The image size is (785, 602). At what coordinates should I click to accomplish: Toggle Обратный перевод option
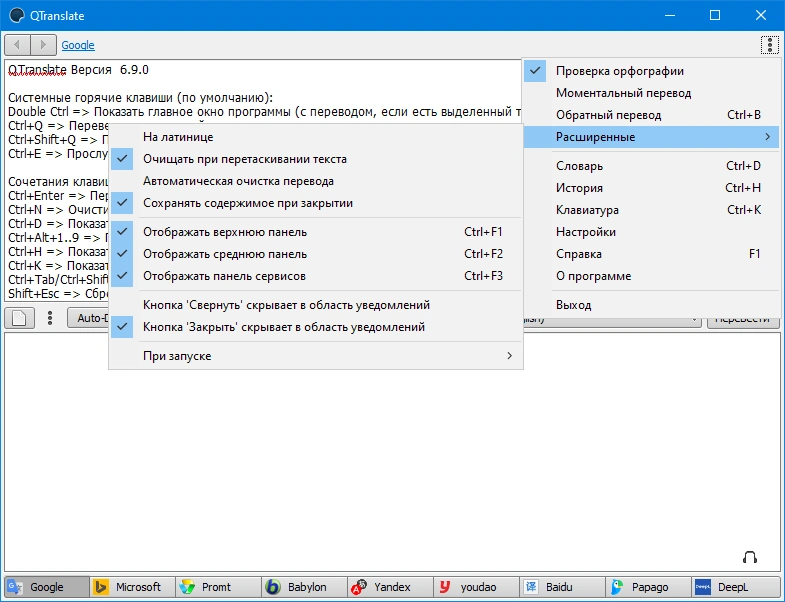coord(651,115)
